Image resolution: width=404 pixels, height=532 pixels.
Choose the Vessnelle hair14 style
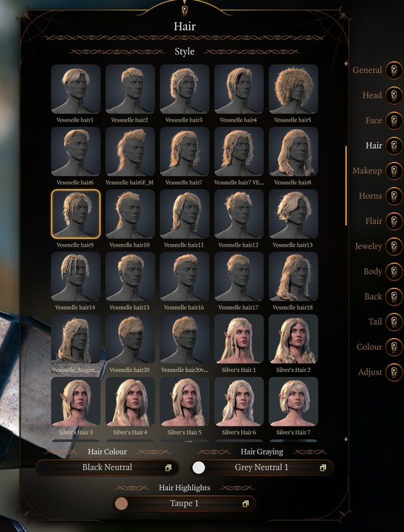point(76,277)
